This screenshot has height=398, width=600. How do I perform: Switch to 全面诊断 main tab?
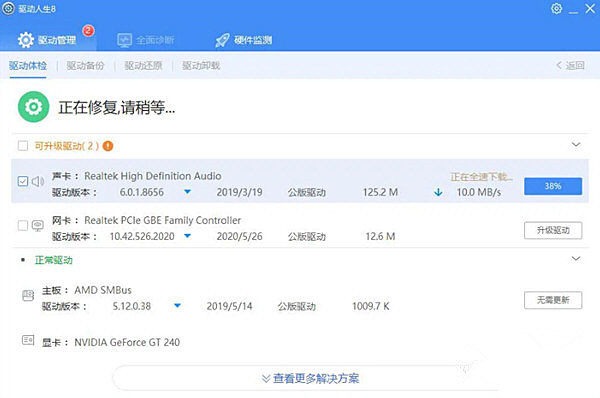pyautogui.click(x=146, y=40)
